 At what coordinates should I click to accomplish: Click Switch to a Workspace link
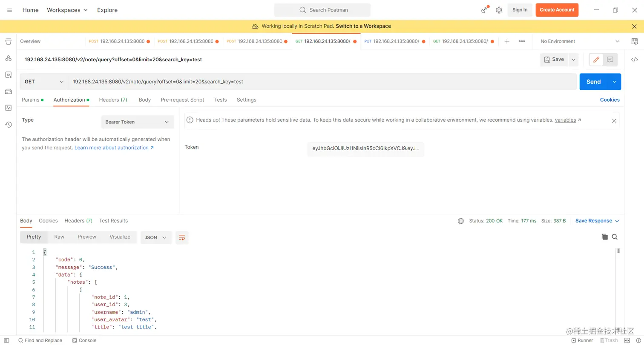(363, 26)
